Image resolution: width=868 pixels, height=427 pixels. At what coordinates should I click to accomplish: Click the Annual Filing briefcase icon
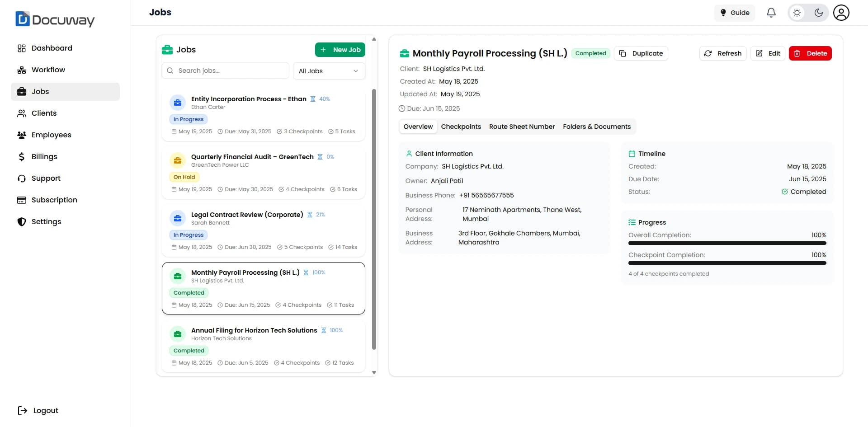[x=178, y=334]
